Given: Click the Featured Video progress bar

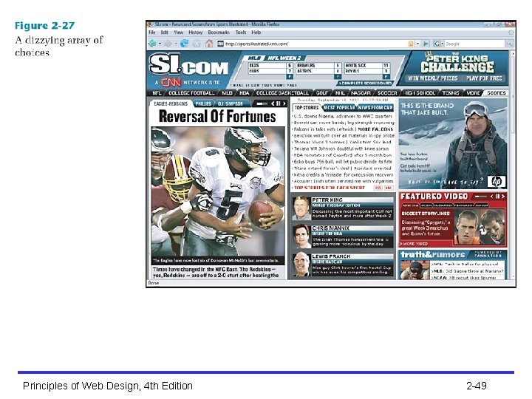Looking at the screenshot, I should 481,197.
